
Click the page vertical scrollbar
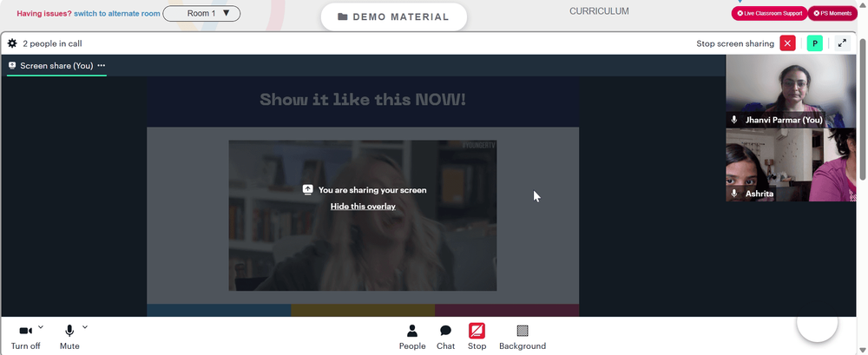pyautogui.click(x=863, y=111)
